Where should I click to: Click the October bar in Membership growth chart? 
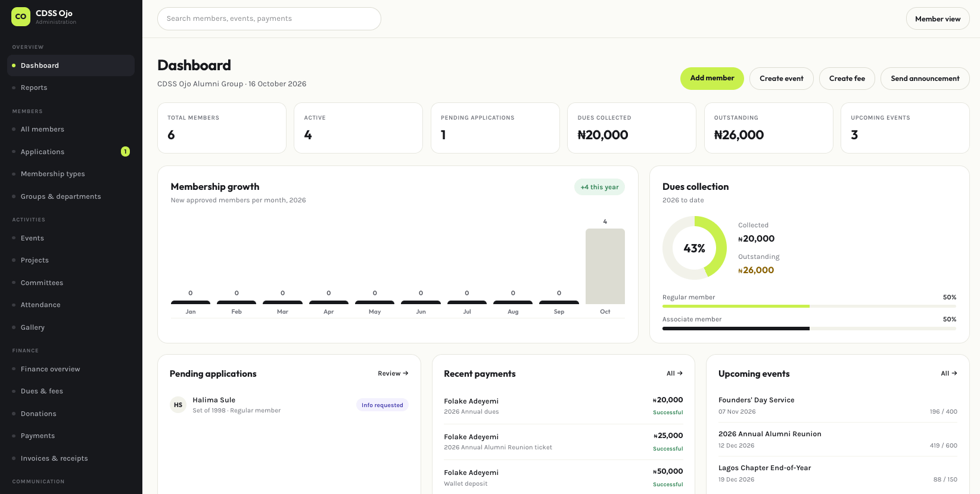tap(605, 267)
